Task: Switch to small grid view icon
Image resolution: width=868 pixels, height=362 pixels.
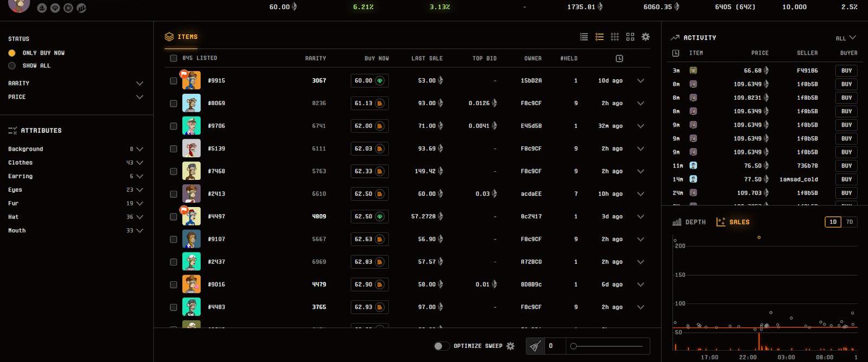Action: tap(615, 37)
